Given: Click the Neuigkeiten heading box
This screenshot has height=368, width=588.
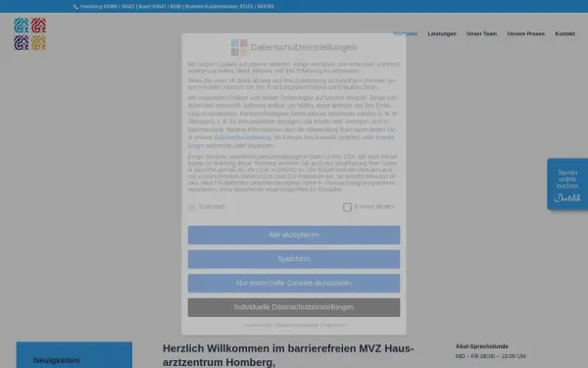Looking at the screenshot, I should [x=74, y=355].
